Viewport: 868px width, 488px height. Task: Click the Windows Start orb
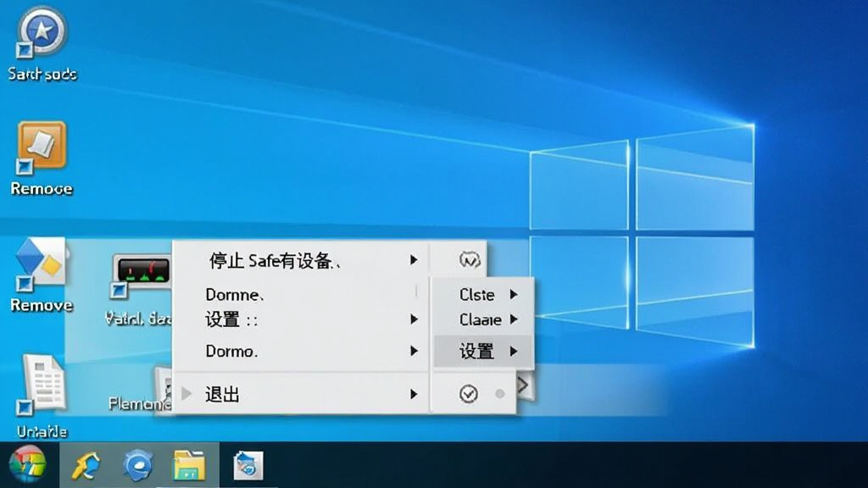pyautogui.click(x=27, y=465)
